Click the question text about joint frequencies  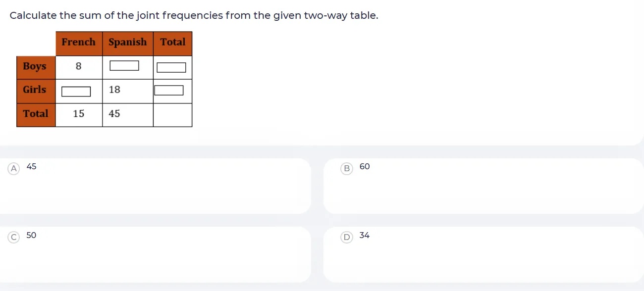point(193,15)
